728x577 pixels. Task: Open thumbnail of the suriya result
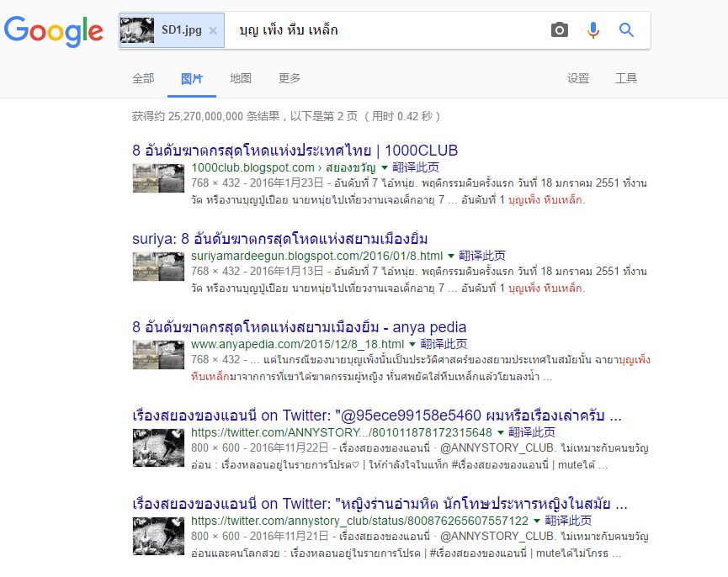tap(158, 267)
